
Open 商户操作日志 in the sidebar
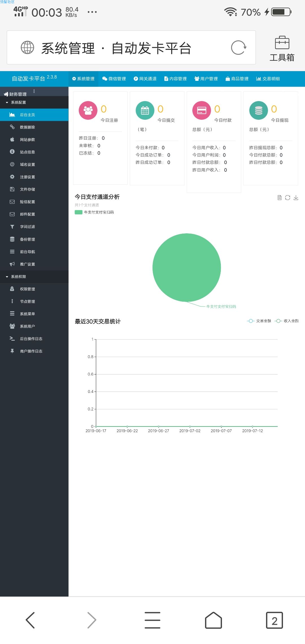click(x=34, y=351)
